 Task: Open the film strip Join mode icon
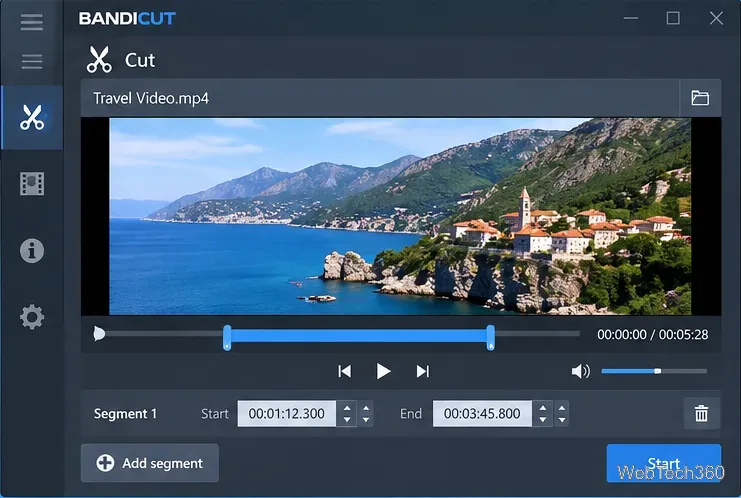(x=32, y=183)
